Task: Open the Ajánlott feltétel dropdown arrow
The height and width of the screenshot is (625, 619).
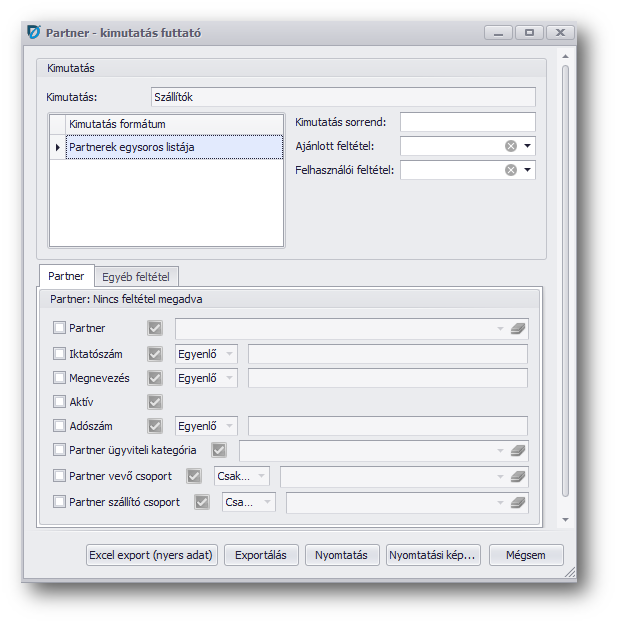Action: tap(528, 146)
